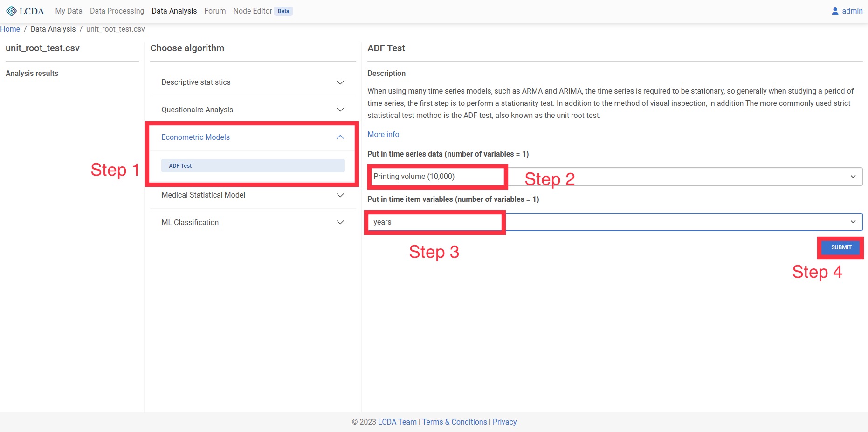Click the LCDA logo icon
The height and width of the screenshot is (432, 868).
click(11, 11)
